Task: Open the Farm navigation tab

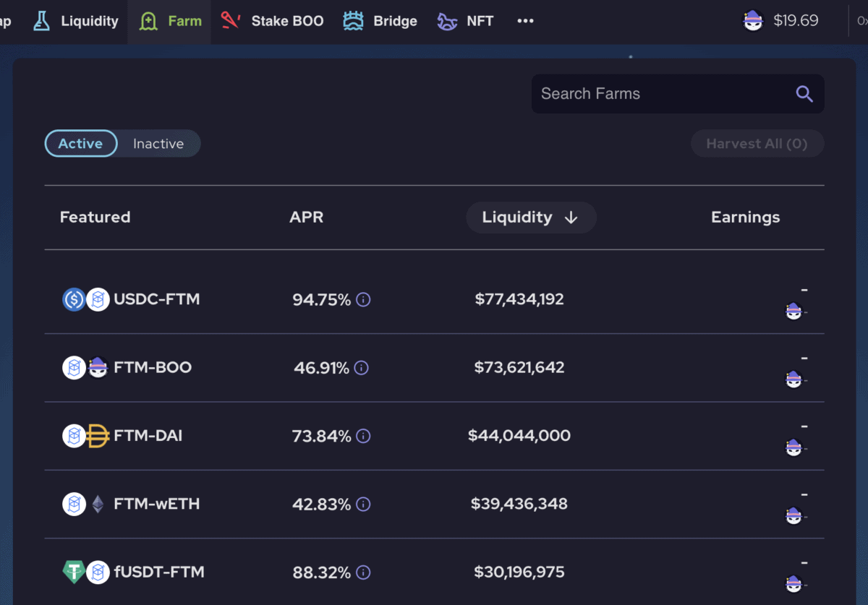Action: pyautogui.click(x=169, y=21)
